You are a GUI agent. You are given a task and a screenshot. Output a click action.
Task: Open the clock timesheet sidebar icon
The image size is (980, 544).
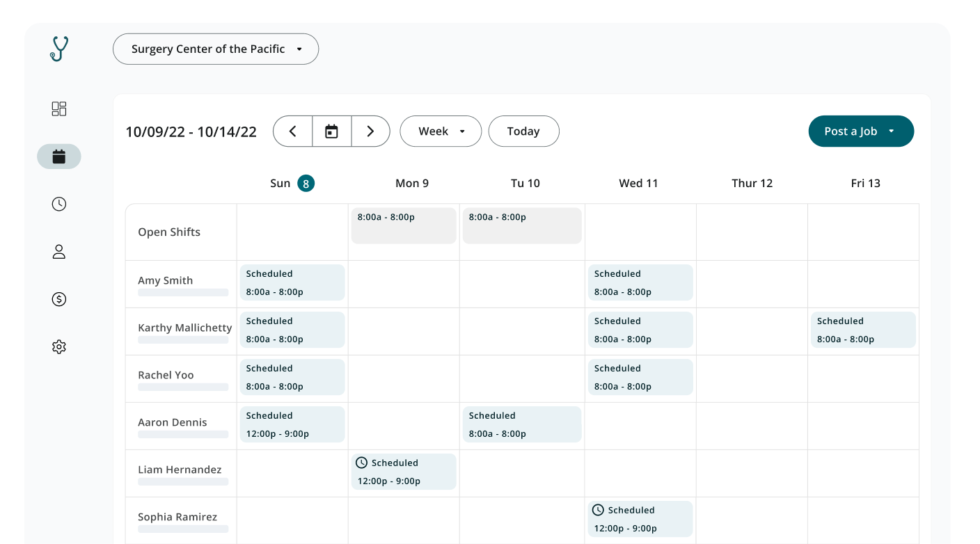tap(59, 204)
